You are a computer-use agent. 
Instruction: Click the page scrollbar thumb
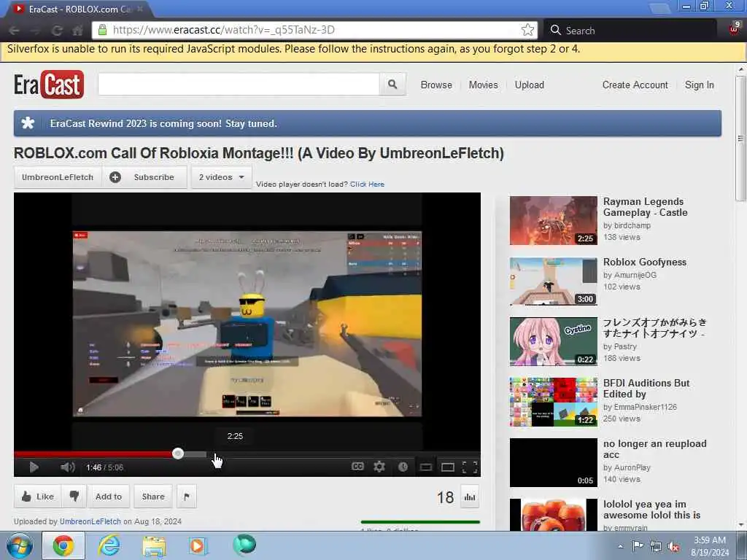tap(741, 138)
